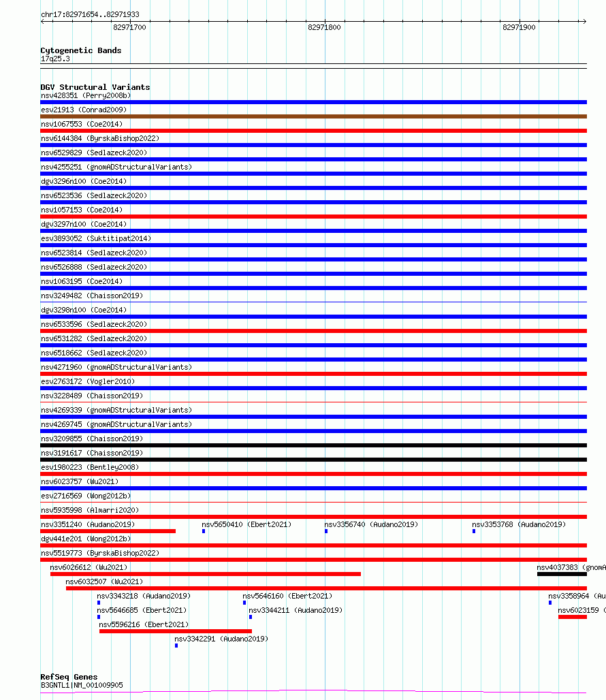This screenshot has width=606, height=700.
Task: Select nsv3228489 (Chaisson2019) label
Action: pyautogui.click(x=92, y=396)
